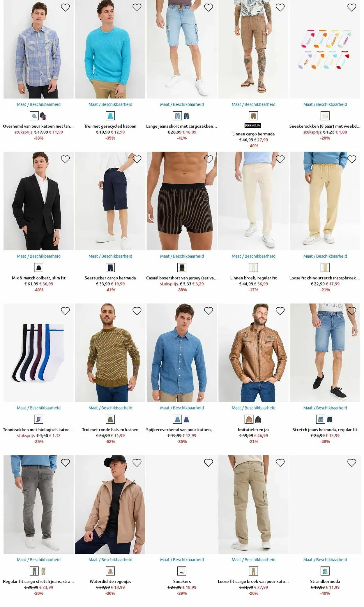The width and height of the screenshot is (364, 607).
Task: Favorite the Strandbermuda product
Action: pyautogui.click(x=352, y=463)
